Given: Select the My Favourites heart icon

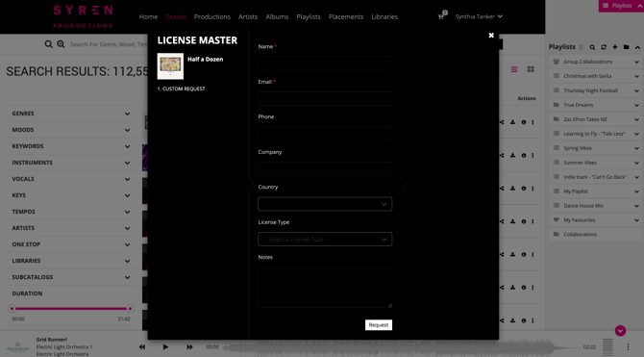Looking at the screenshot, I should click(x=557, y=220).
